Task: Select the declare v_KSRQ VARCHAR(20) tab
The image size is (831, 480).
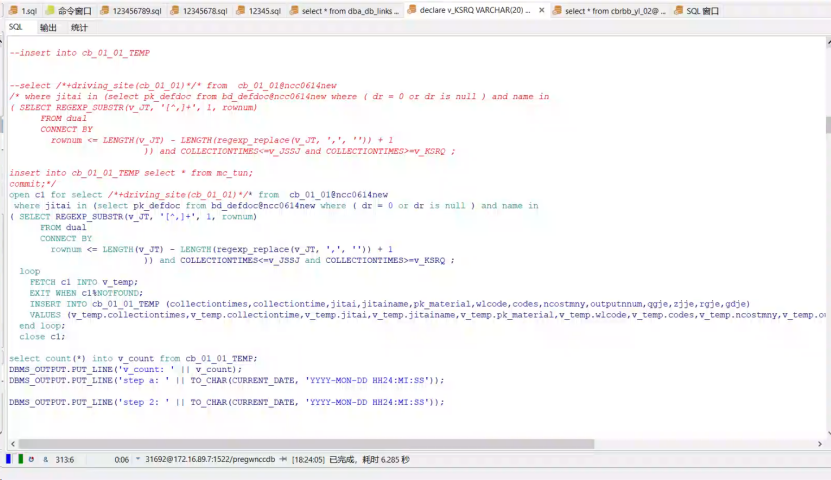Action: click(475, 10)
